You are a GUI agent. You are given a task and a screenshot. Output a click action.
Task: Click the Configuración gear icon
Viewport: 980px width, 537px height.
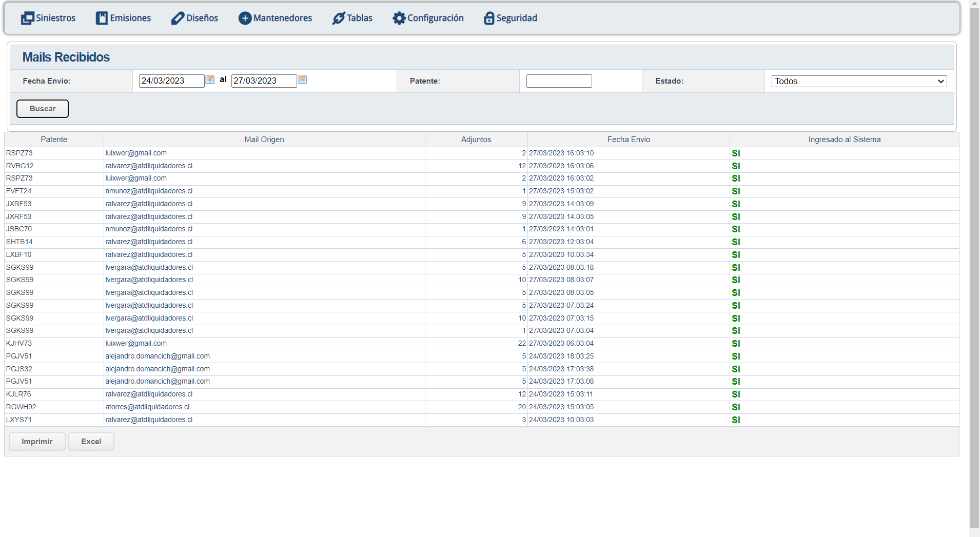pos(399,18)
